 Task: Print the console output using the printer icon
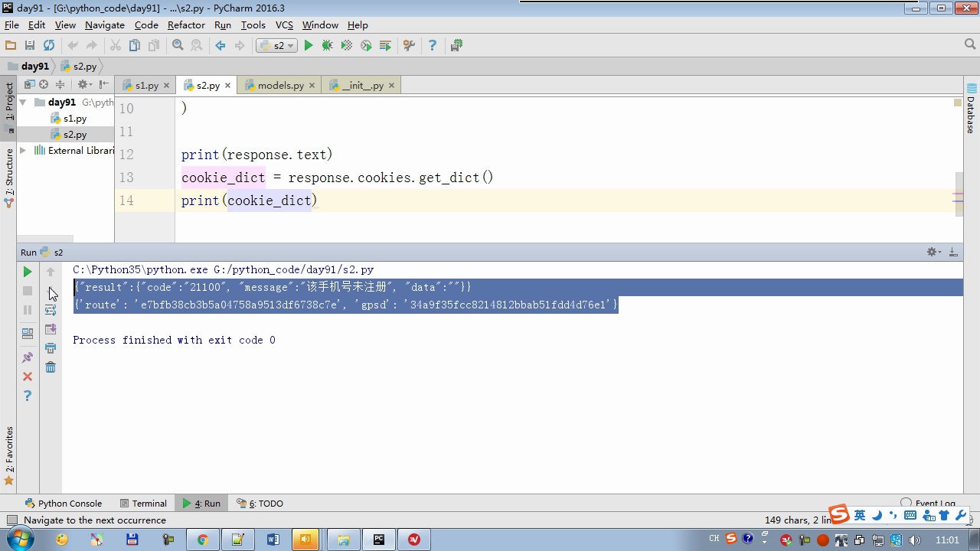[51, 348]
